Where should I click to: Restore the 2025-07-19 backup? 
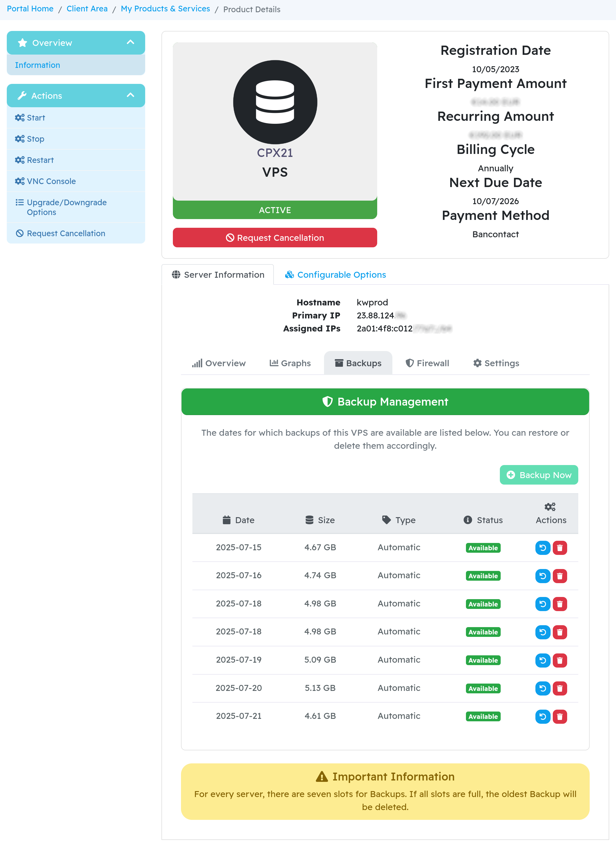pos(542,660)
